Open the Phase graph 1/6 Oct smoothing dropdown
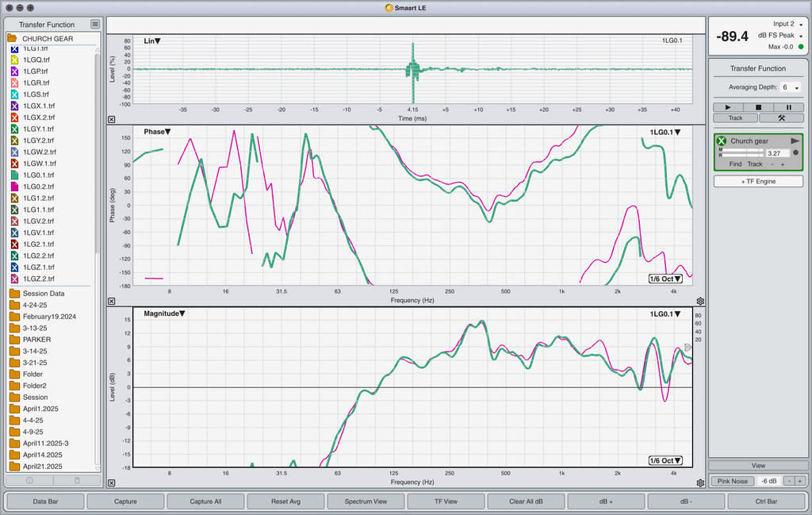 [x=665, y=279]
